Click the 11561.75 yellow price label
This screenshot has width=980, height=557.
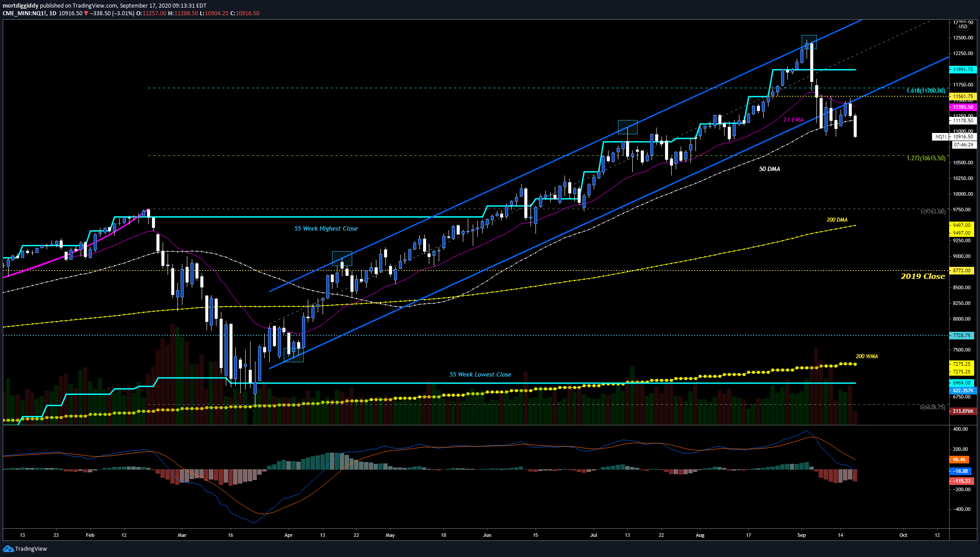coord(963,96)
